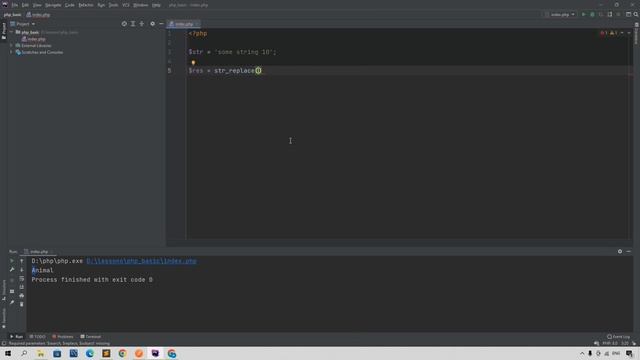The width and height of the screenshot is (640, 360).
Task: Click the Listen for debug connections icon
Action: [x=610, y=14]
